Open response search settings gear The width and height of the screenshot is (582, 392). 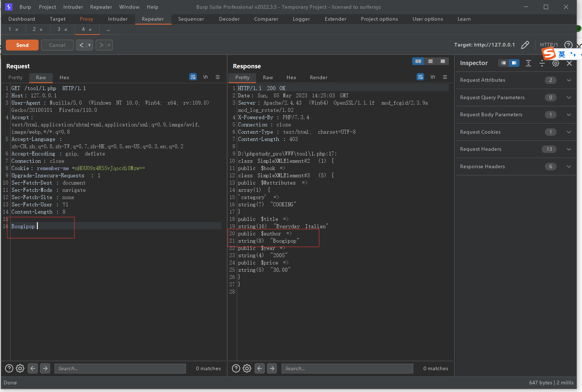pos(247,368)
